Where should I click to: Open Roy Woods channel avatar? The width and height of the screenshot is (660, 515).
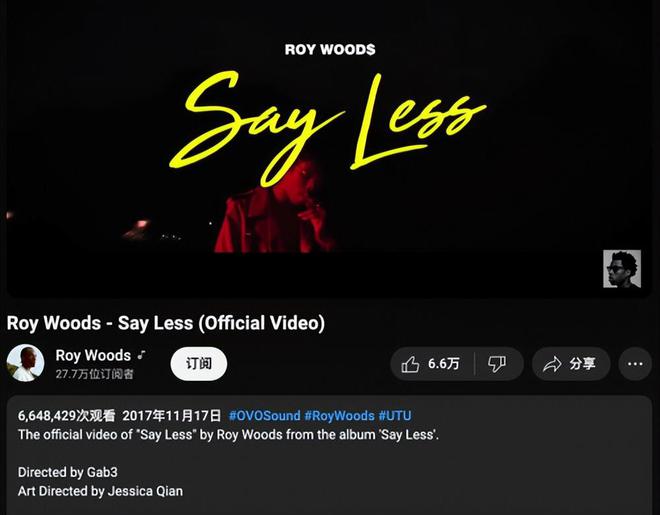point(25,363)
